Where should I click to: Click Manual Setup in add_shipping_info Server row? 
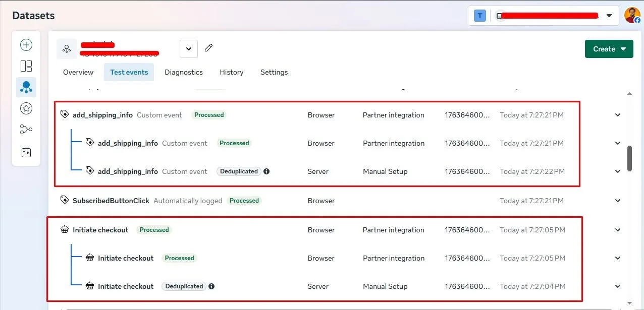pyautogui.click(x=385, y=171)
